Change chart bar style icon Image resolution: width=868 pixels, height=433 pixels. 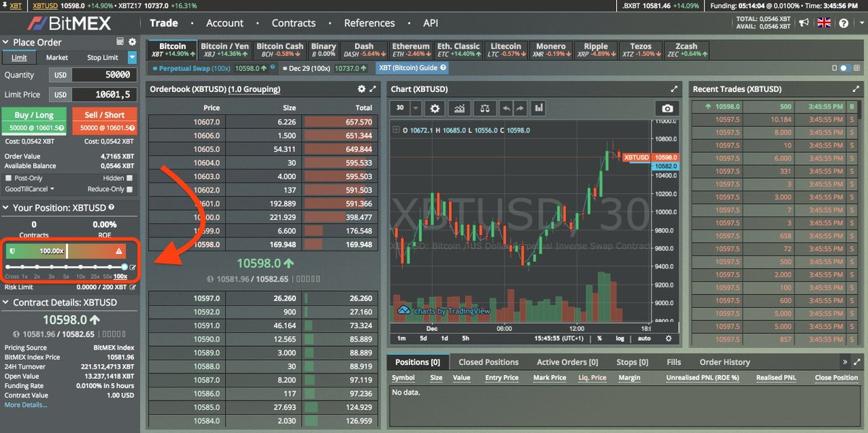coord(538,108)
